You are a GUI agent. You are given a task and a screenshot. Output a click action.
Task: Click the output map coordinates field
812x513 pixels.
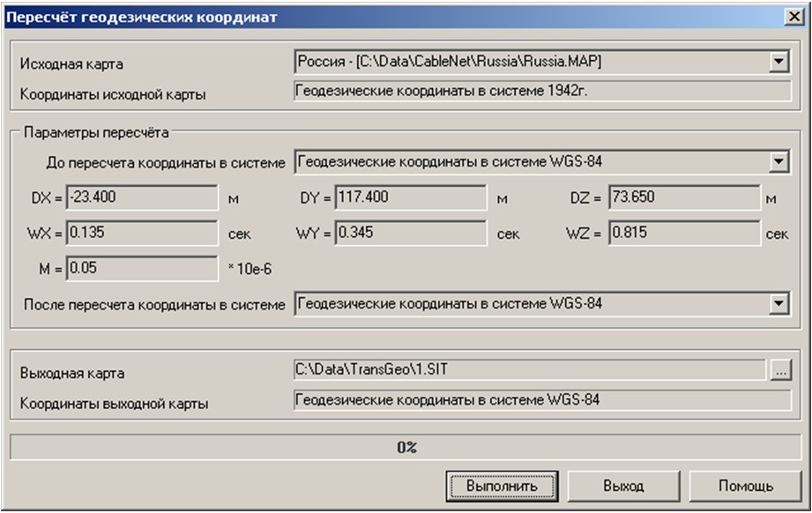[541, 401]
